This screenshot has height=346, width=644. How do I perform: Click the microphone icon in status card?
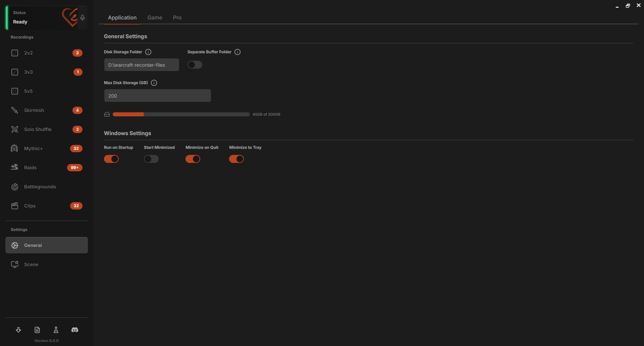83,18
